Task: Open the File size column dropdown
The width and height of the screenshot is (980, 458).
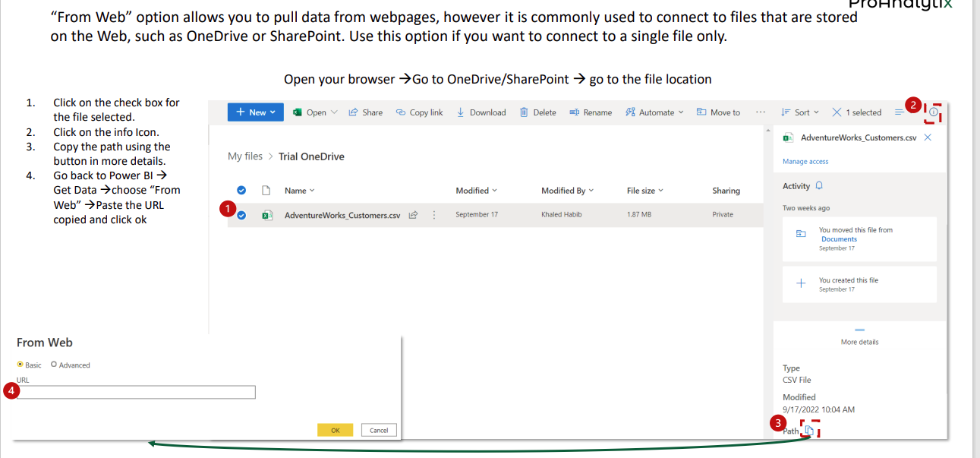Action: pos(645,191)
